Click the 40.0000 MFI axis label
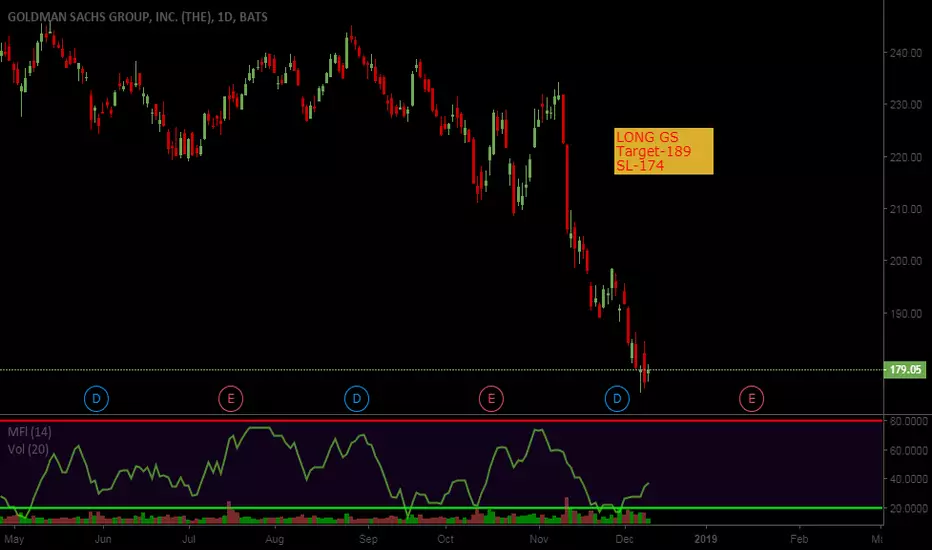 point(908,479)
